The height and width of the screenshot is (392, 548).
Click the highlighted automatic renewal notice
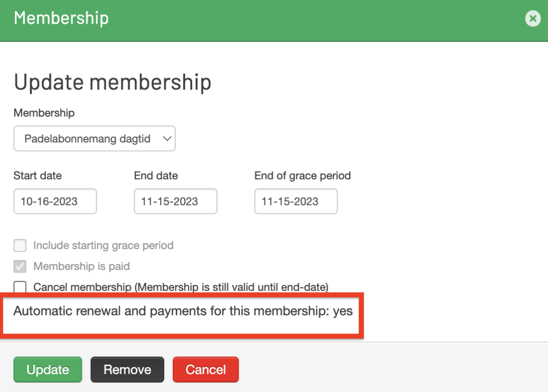183,311
